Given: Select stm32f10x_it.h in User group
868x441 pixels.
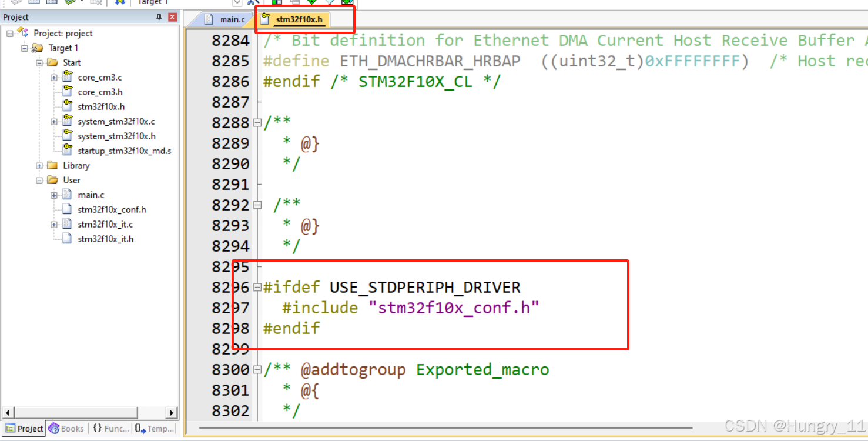Looking at the screenshot, I should pyautogui.click(x=106, y=239).
